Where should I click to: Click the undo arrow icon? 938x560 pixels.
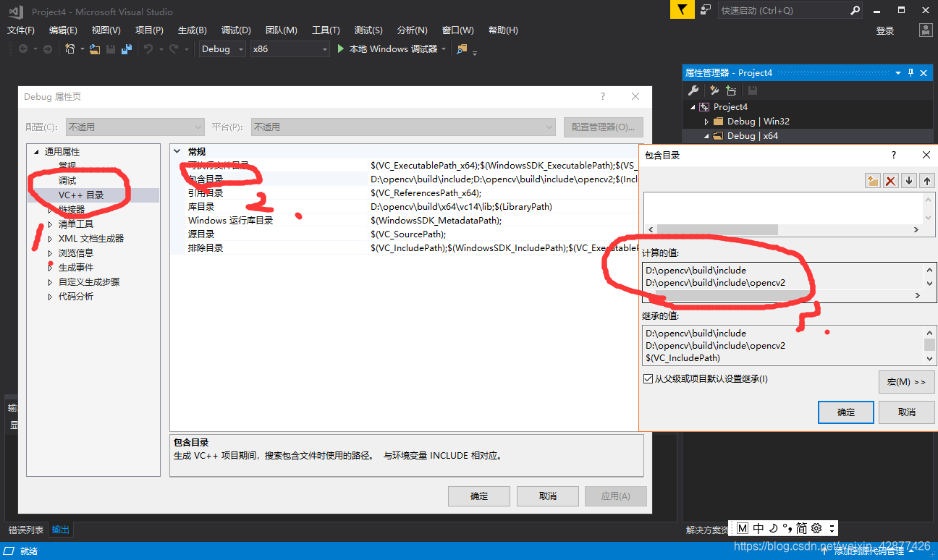148,49
